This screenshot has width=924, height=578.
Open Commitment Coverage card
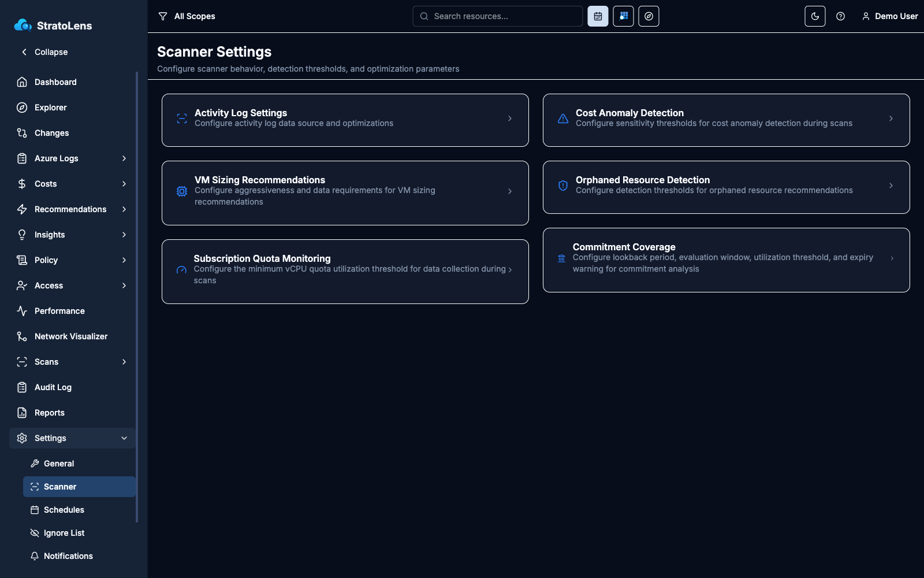click(x=726, y=260)
